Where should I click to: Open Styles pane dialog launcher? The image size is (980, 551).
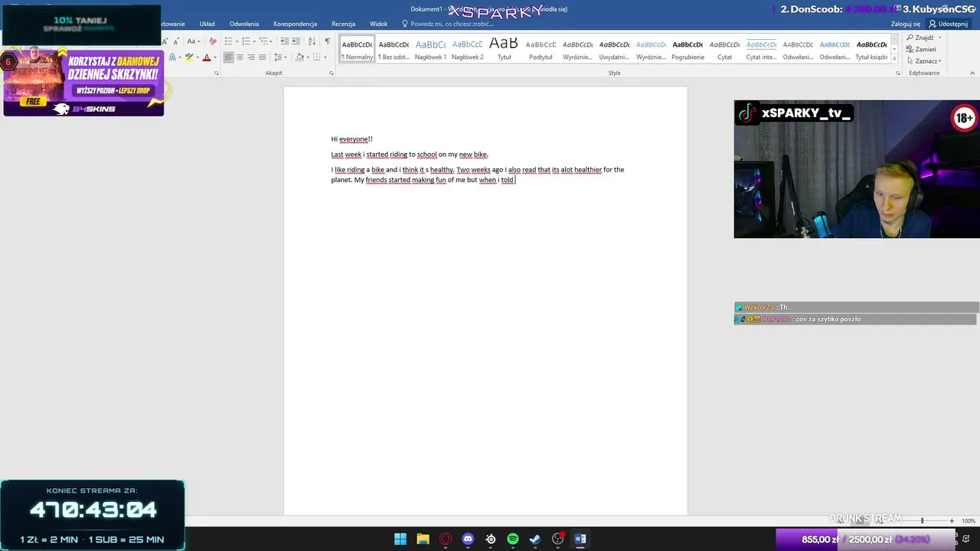898,73
